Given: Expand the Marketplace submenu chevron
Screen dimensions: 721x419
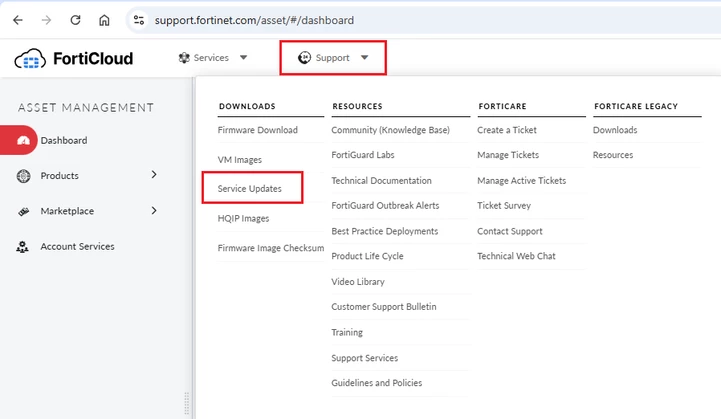Looking at the screenshot, I should click(x=154, y=211).
